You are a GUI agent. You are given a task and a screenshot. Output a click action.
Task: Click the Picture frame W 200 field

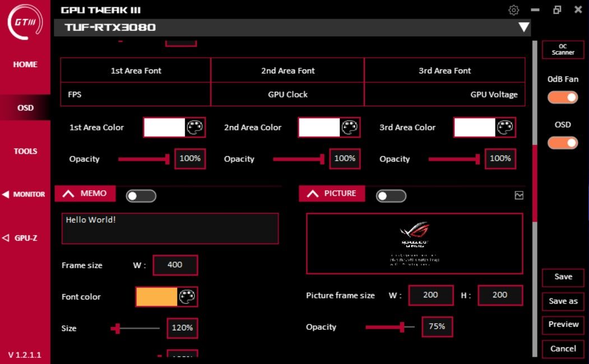pos(431,295)
